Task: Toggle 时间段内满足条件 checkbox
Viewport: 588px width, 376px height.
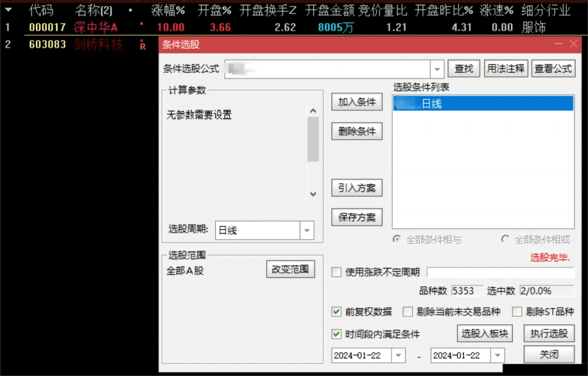Action: [x=336, y=334]
